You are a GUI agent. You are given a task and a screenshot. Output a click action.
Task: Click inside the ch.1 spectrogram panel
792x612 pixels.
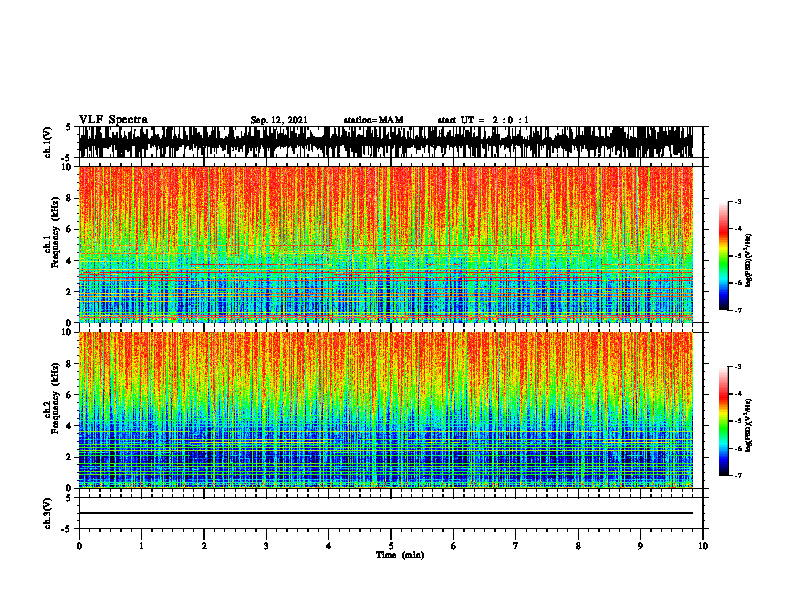385,244
